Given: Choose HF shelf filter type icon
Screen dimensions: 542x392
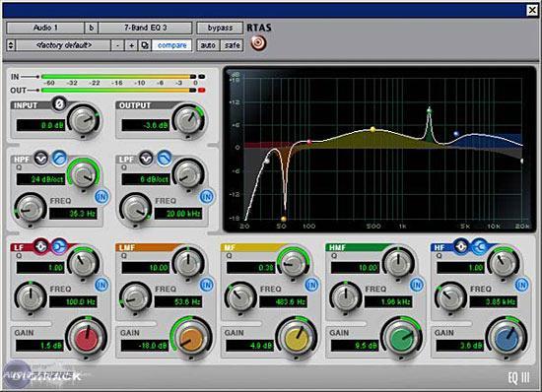Looking at the screenshot, I should [479, 246].
